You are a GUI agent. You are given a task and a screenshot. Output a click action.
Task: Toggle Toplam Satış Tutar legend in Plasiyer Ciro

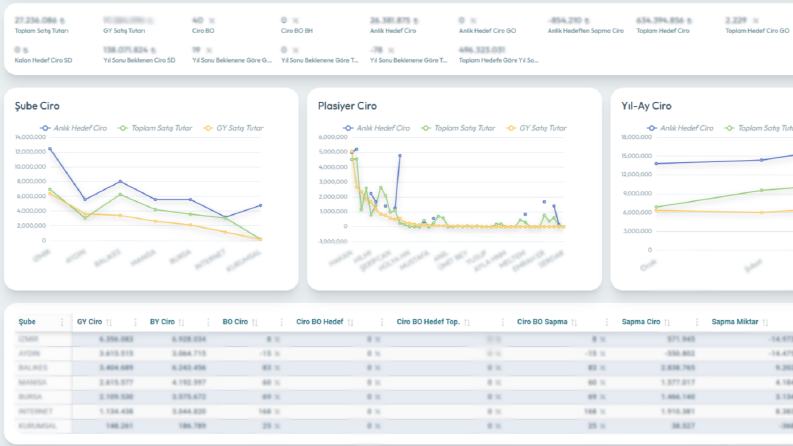458,128
